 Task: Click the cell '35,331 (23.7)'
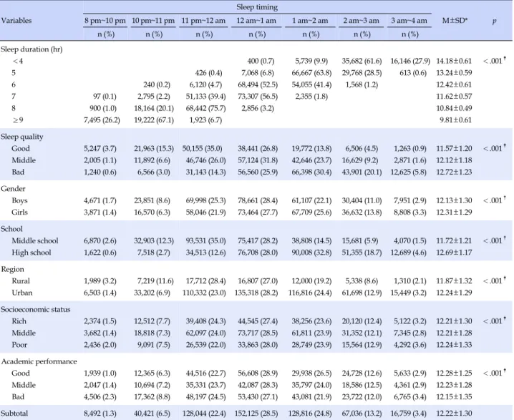click(x=205, y=385)
